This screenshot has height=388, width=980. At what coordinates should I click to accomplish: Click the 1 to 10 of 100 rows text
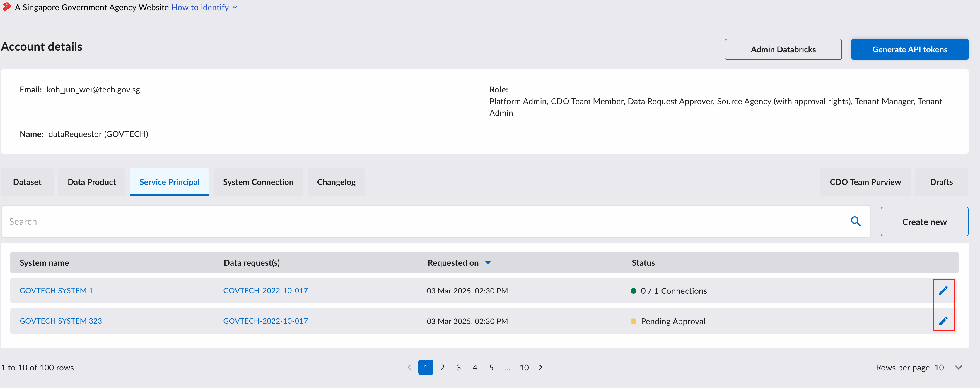pyautogui.click(x=37, y=368)
